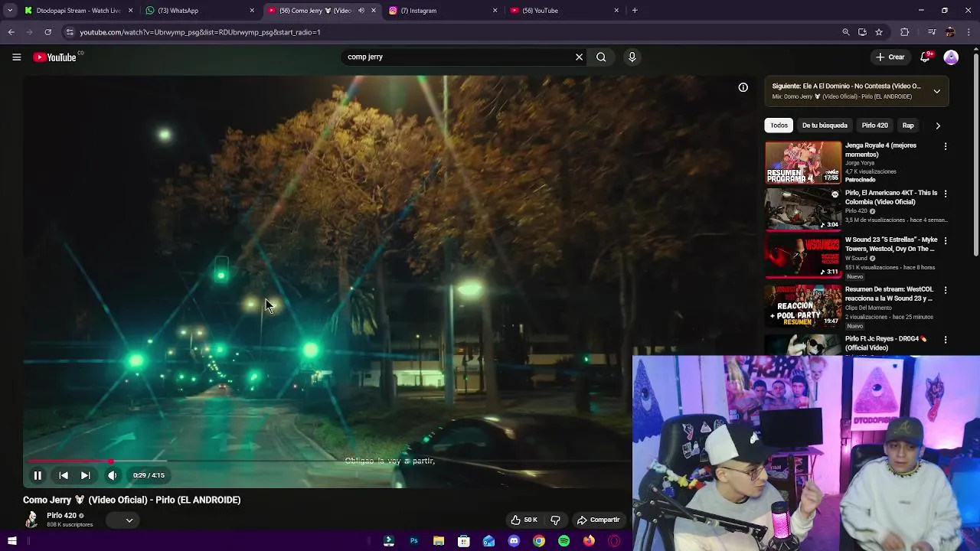Screen dimensions: 980x551
Task: Like the video with 50 K
Action: pos(524,520)
